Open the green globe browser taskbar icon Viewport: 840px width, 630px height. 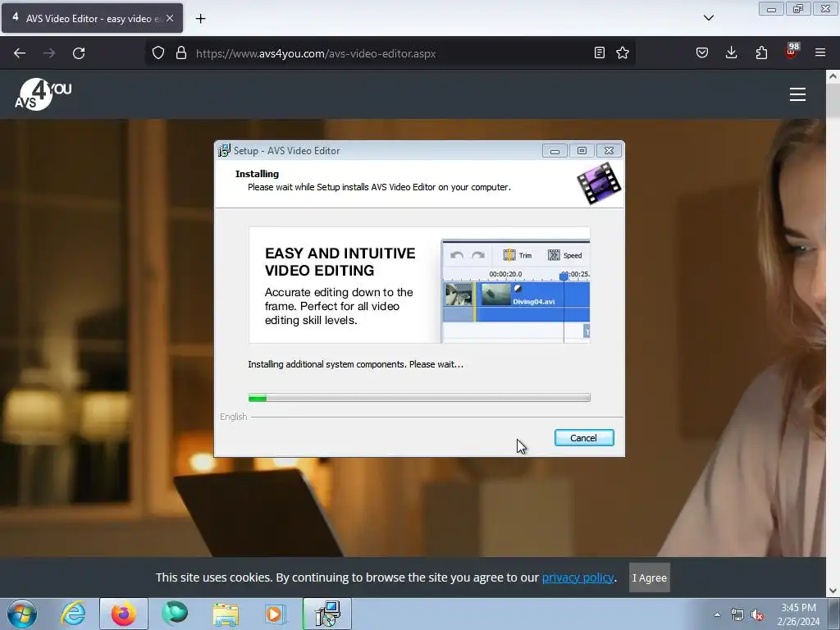tap(175, 614)
